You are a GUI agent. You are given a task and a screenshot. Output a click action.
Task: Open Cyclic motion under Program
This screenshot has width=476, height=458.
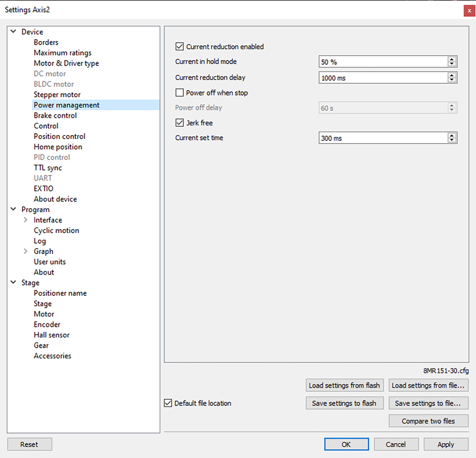56,230
